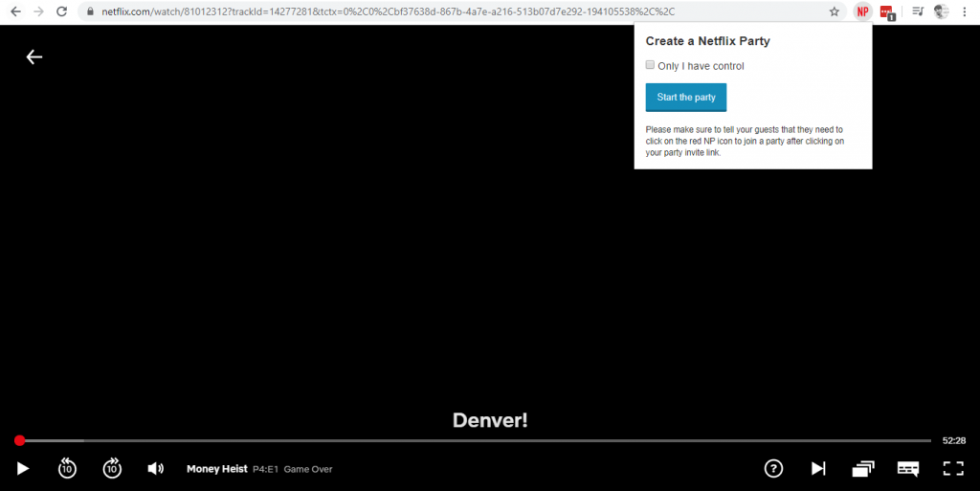Go back in browser history
Viewport: 980px width, 491px height.
tap(15, 11)
